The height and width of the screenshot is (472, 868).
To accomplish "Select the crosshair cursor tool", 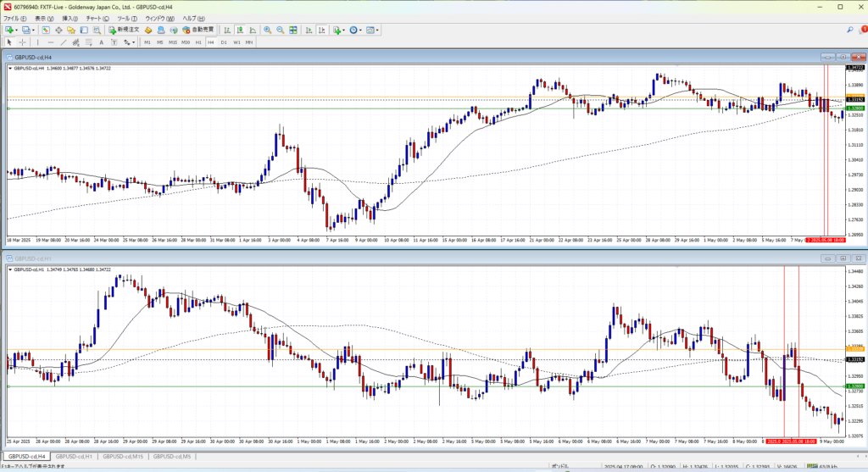I will [x=23, y=42].
